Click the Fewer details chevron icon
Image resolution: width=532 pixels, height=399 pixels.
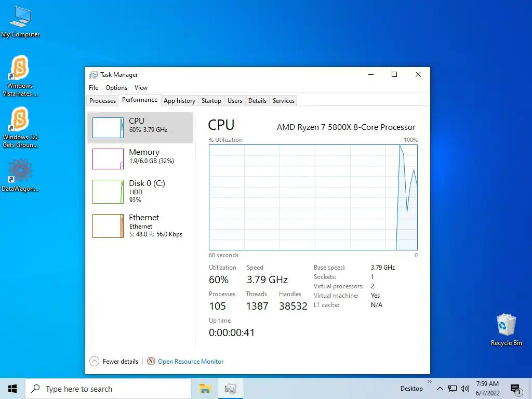[95, 362]
